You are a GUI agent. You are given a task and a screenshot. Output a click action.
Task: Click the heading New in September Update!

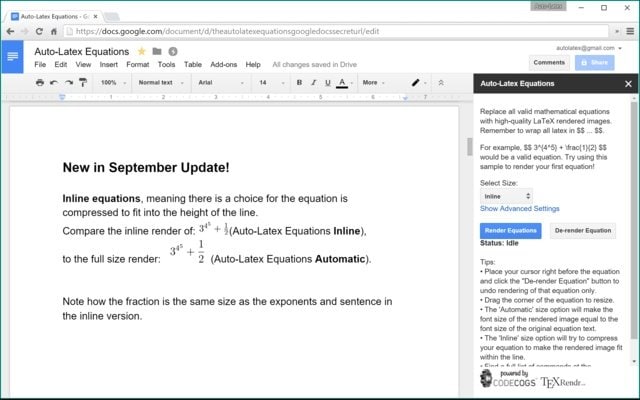click(x=146, y=167)
